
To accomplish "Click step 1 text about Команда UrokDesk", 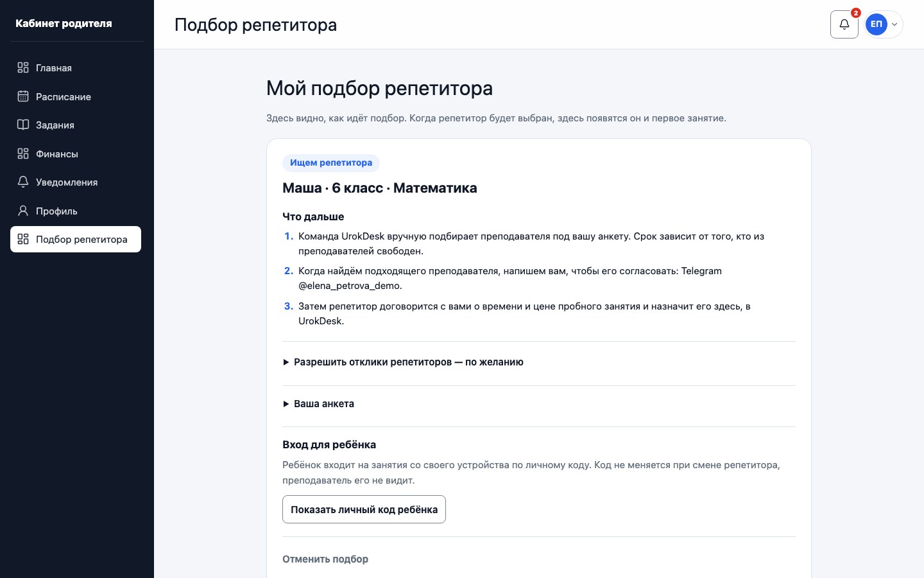I will click(531, 243).
